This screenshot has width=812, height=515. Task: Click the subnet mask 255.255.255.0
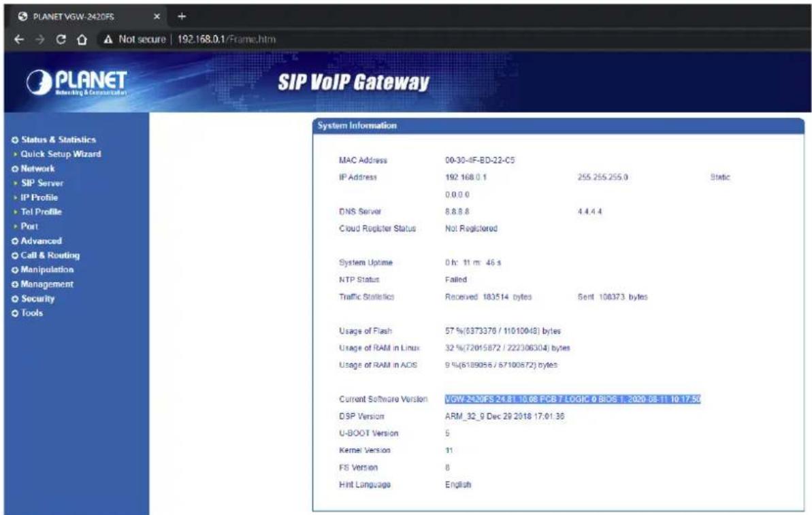coord(603,178)
